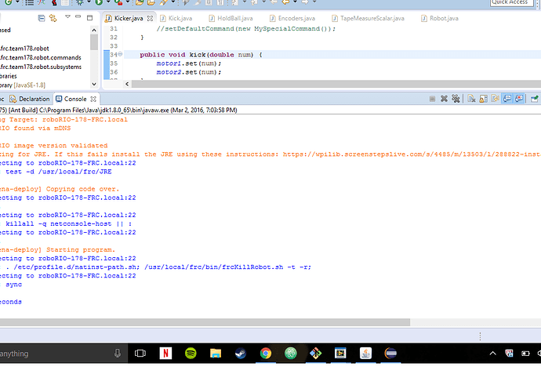Click the console horizontal scrollbar thumb
This screenshot has width=541, height=392.
[x=205, y=322]
